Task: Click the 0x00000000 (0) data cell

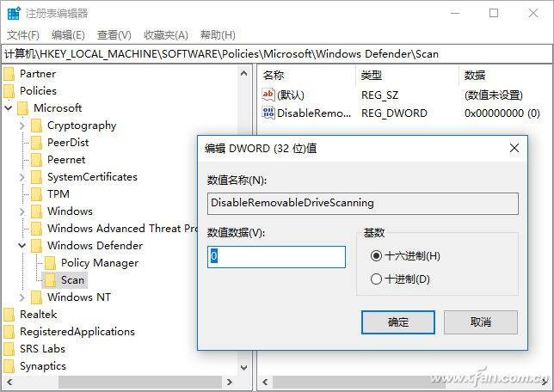Action: coord(502,113)
